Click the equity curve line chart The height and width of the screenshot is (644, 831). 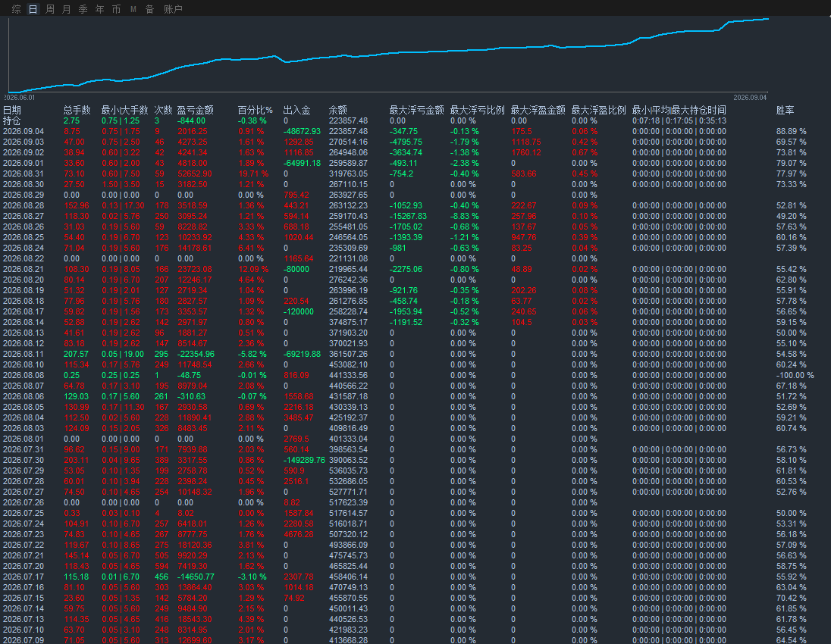pyautogui.click(x=388, y=55)
